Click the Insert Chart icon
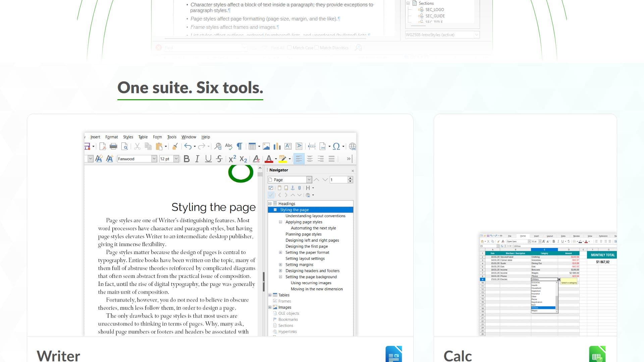 [277, 146]
